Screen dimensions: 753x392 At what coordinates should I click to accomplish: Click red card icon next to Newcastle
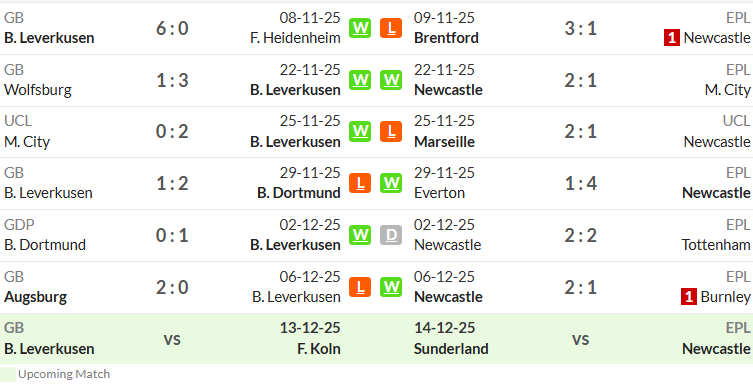click(x=671, y=37)
